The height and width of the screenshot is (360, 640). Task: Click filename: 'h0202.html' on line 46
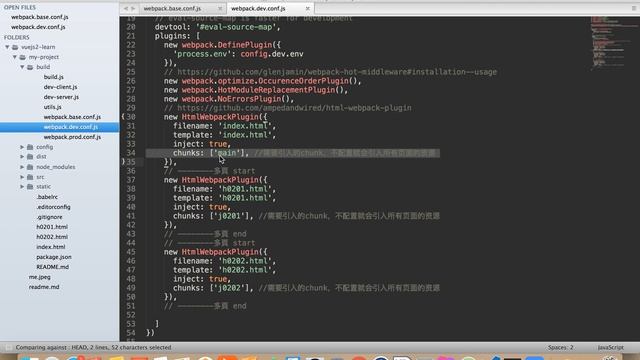[x=224, y=261]
